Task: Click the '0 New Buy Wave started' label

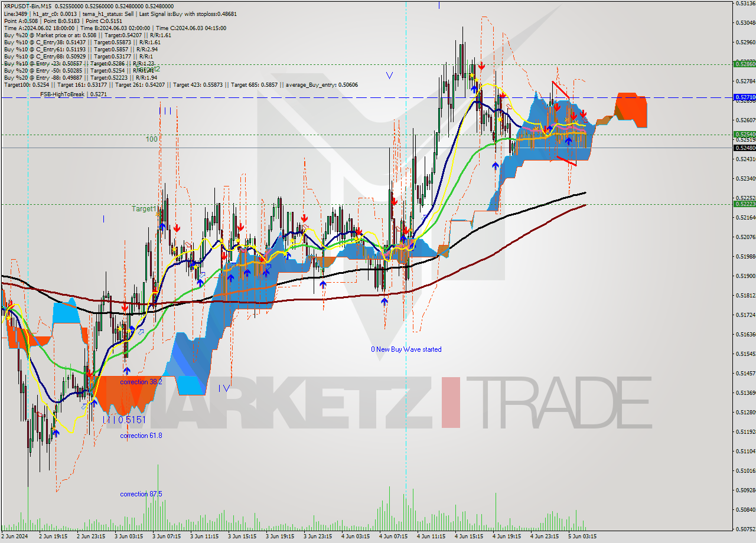Action: 406,349
